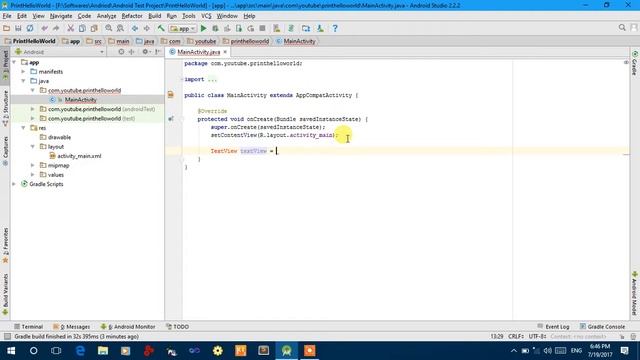The width and height of the screenshot is (640, 360).
Task: Click the Collapse All icon in project pane
Action: click(131, 52)
